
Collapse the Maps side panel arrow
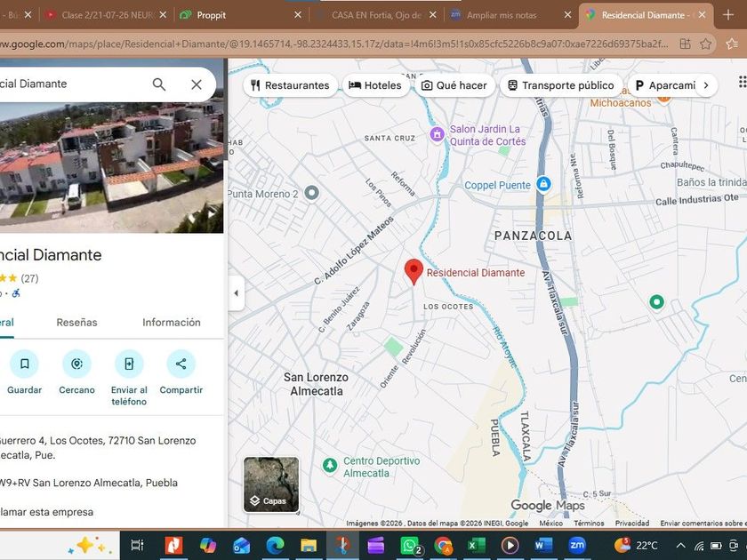[237, 293]
